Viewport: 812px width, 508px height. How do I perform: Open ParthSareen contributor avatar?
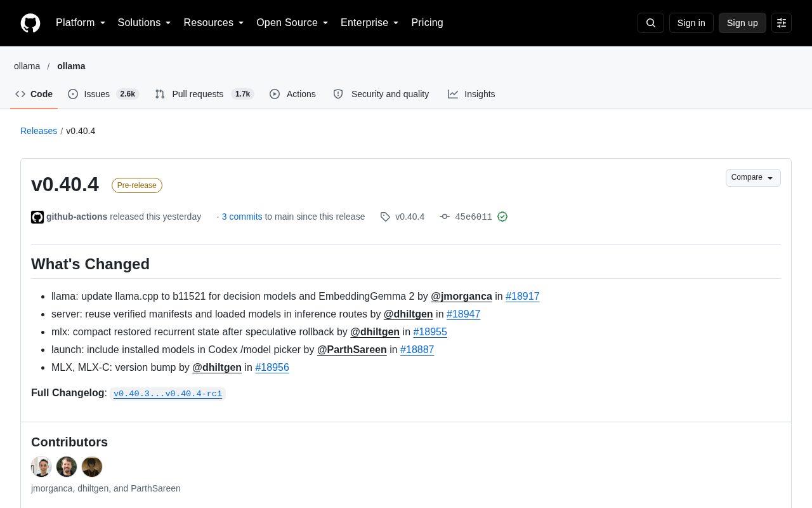pyautogui.click(x=92, y=467)
